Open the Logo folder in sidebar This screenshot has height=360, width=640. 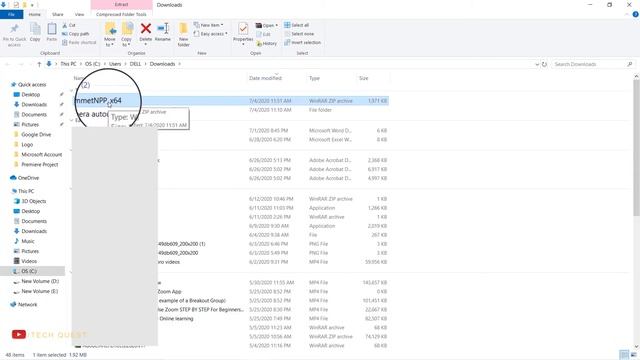tap(27, 144)
